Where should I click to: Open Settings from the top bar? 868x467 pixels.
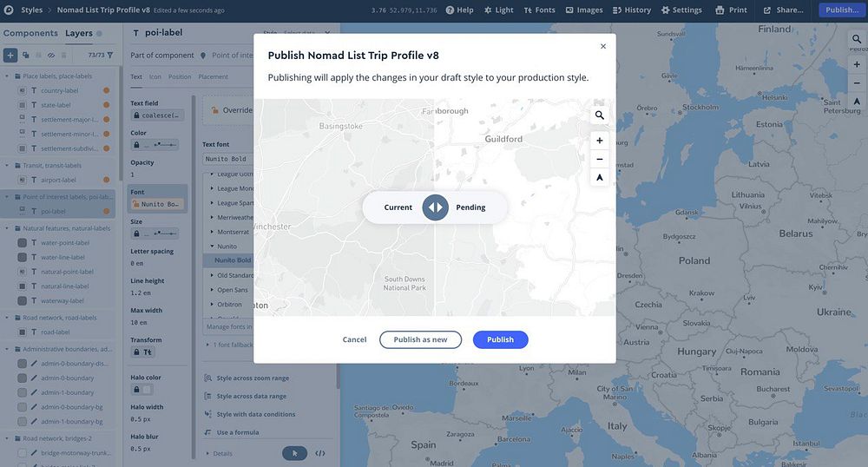(681, 10)
